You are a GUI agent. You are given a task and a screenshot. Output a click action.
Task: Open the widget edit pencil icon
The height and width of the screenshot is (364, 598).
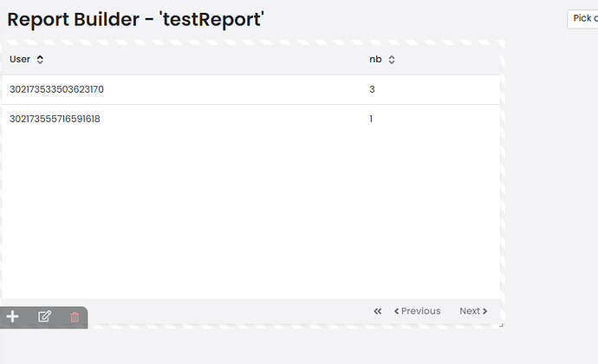(x=44, y=316)
